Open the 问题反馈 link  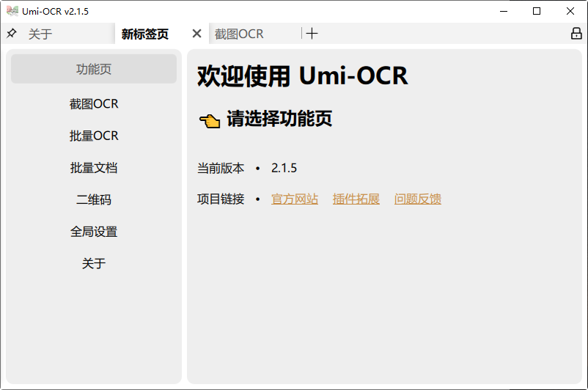tap(417, 199)
